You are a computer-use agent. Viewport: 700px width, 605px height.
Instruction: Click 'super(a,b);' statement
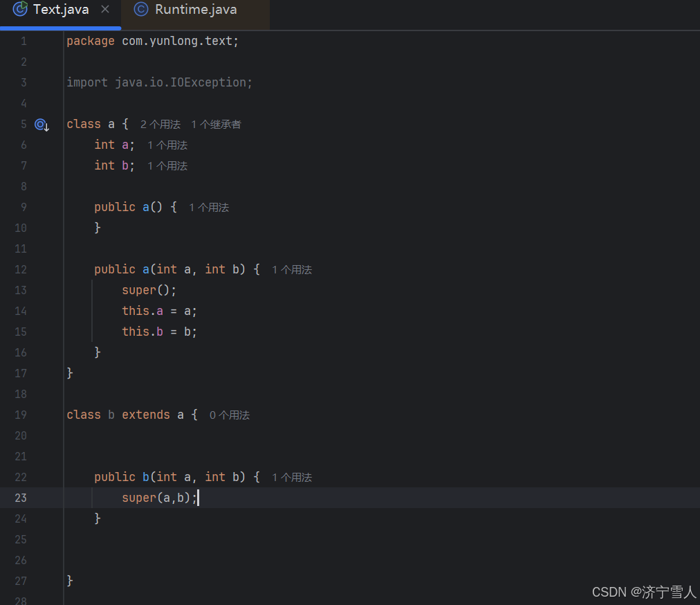click(159, 498)
